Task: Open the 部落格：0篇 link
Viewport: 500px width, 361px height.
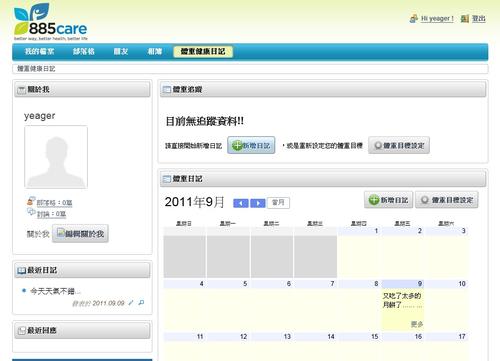Action: [x=54, y=203]
